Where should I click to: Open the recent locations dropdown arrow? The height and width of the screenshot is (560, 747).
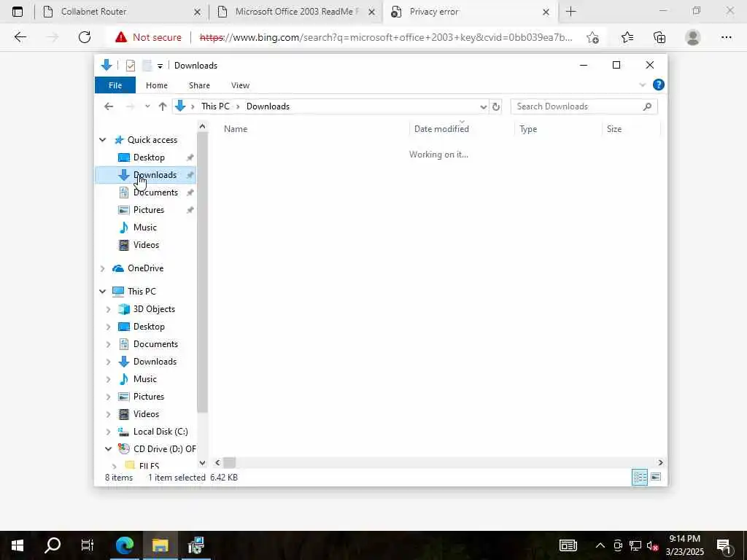coord(147,106)
